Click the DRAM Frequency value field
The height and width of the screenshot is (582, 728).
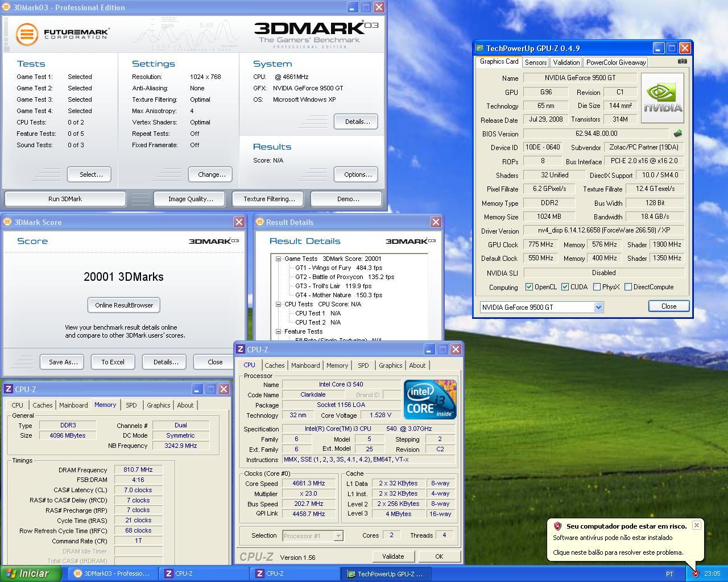138,469
